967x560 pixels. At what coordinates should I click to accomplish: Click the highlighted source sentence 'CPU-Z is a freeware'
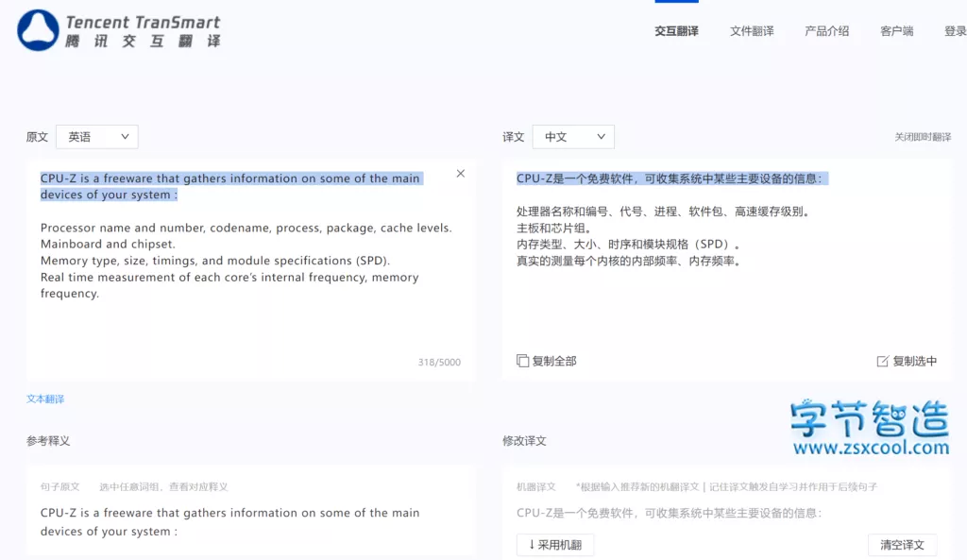(x=231, y=186)
